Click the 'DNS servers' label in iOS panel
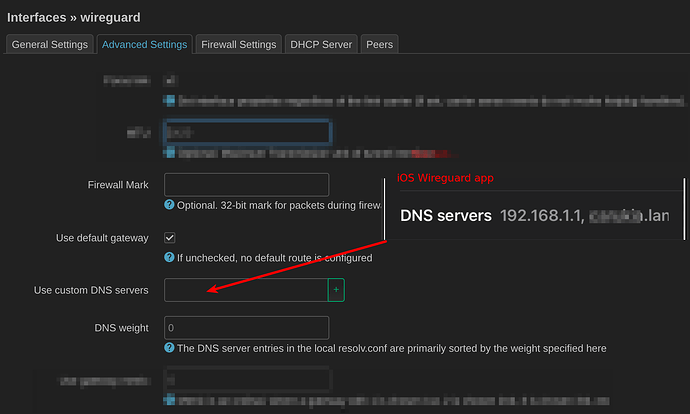Image resolution: width=690 pixels, height=414 pixels. [446, 216]
